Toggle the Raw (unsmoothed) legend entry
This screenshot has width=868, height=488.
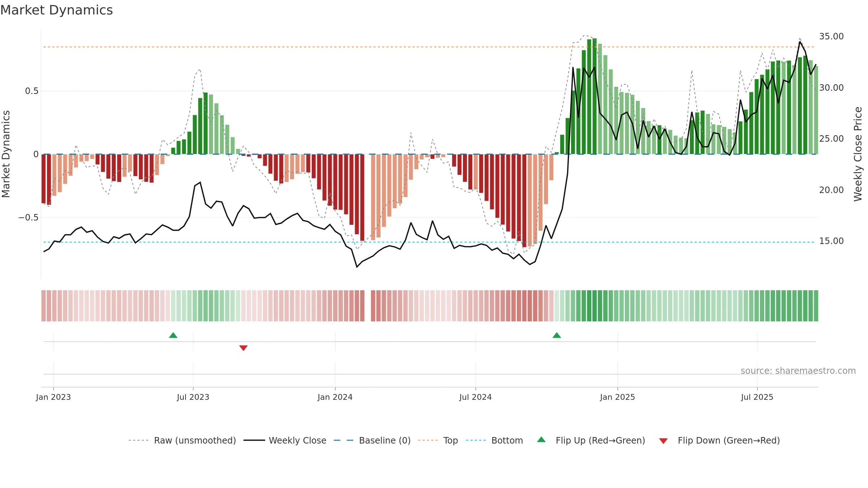pyautogui.click(x=182, y=440)
